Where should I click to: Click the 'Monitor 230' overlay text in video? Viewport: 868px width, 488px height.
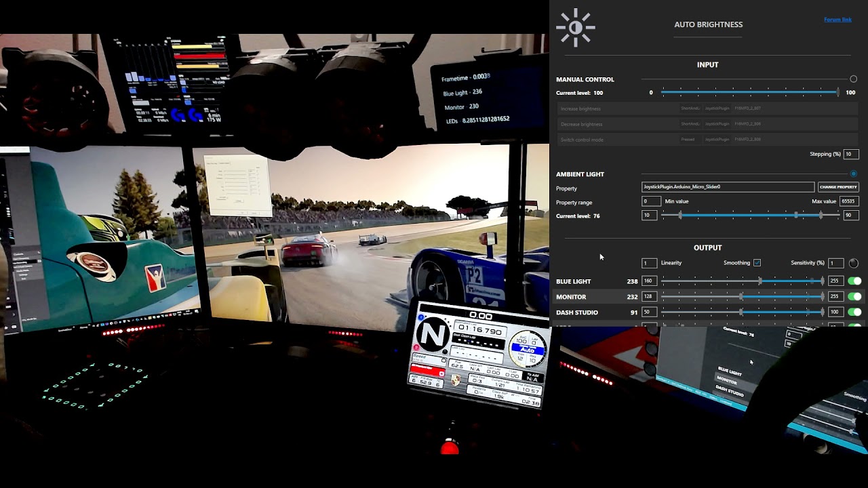click(x=461, y=106)
